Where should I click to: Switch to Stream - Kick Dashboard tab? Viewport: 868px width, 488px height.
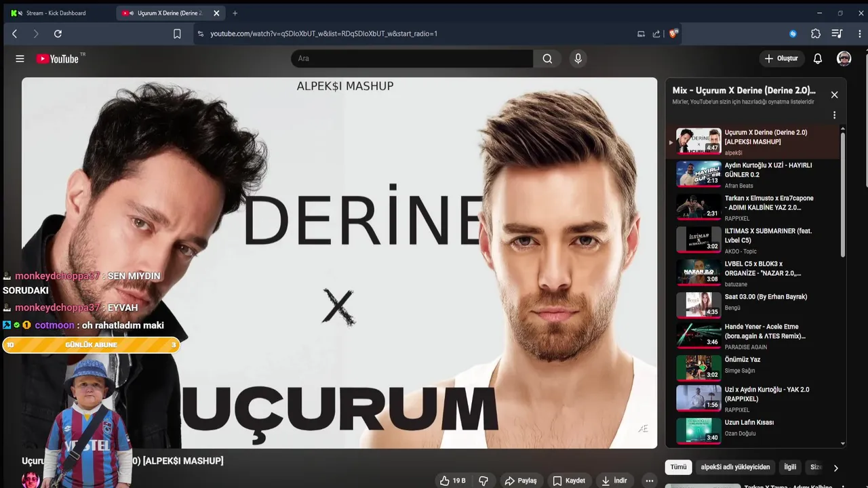tap(56, 13)
